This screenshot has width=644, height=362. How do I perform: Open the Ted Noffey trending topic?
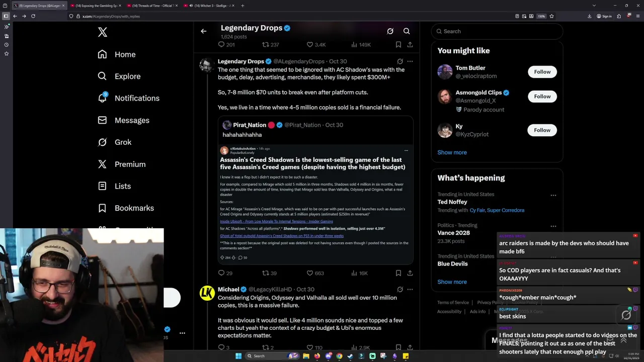(x=452, y=202)
